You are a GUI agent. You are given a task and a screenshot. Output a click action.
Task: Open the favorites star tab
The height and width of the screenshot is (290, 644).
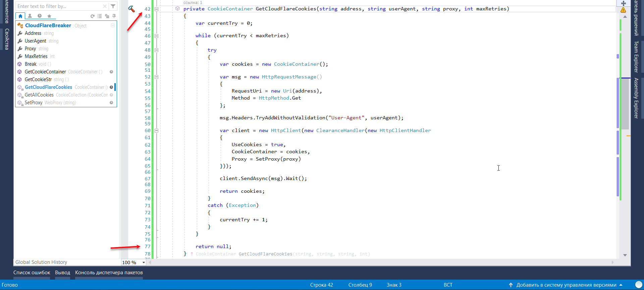pos(49,16)
